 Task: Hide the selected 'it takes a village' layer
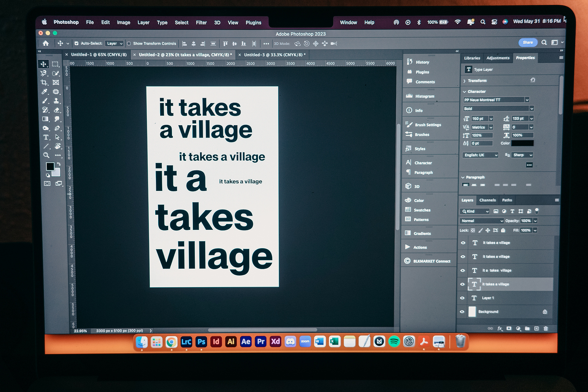coord(462,284)
